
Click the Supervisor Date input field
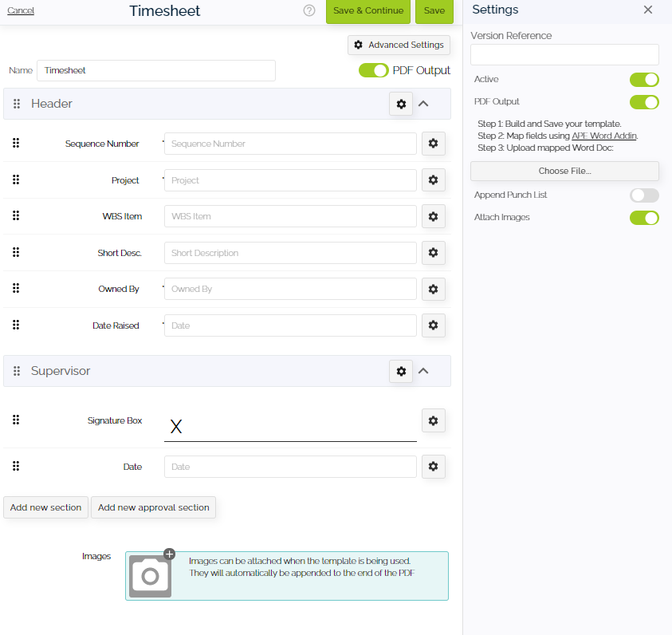coord(290,467)
